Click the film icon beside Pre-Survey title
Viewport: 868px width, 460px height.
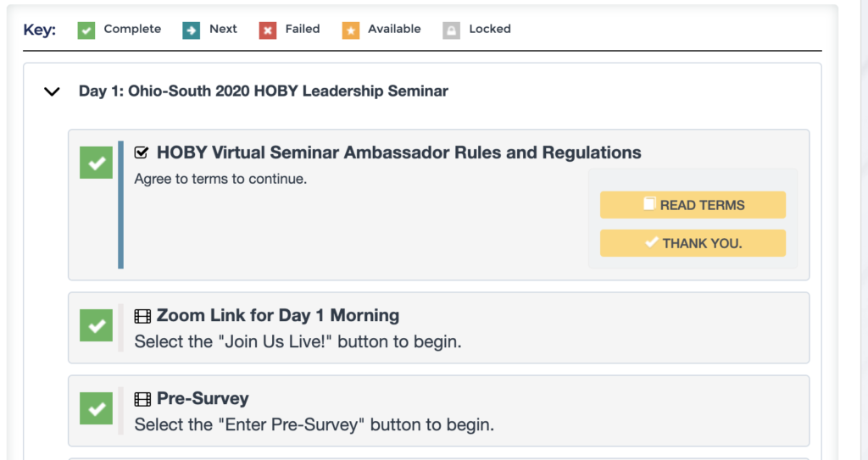[x=142, y=399]
